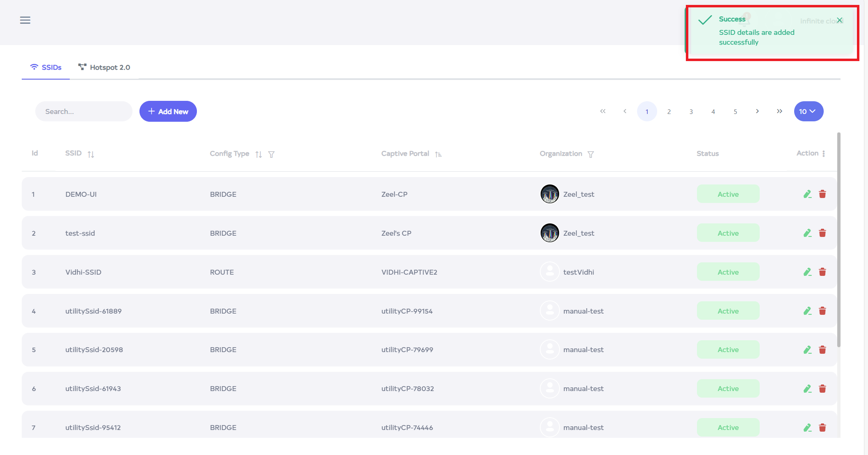868x455 pixels.
Task: Edit the DEMO-UI SSID row
Action: tap(807, 194)
